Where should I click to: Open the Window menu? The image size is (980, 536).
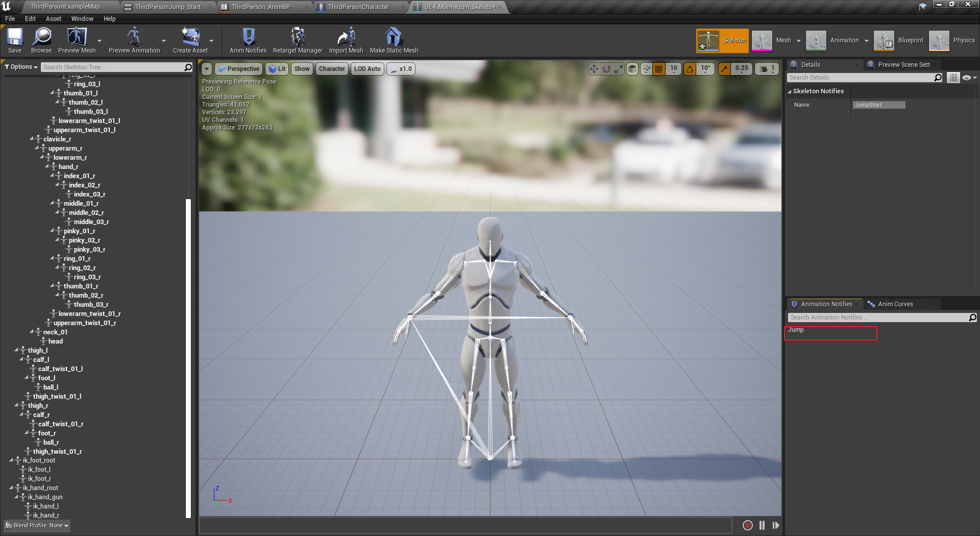coord(82,19)
